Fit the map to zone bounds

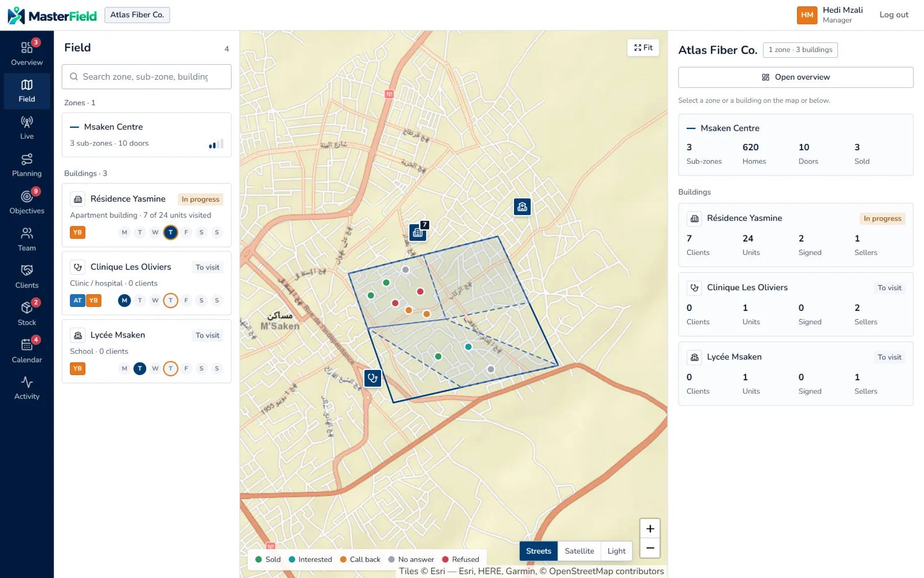click(x=643, y=47)
